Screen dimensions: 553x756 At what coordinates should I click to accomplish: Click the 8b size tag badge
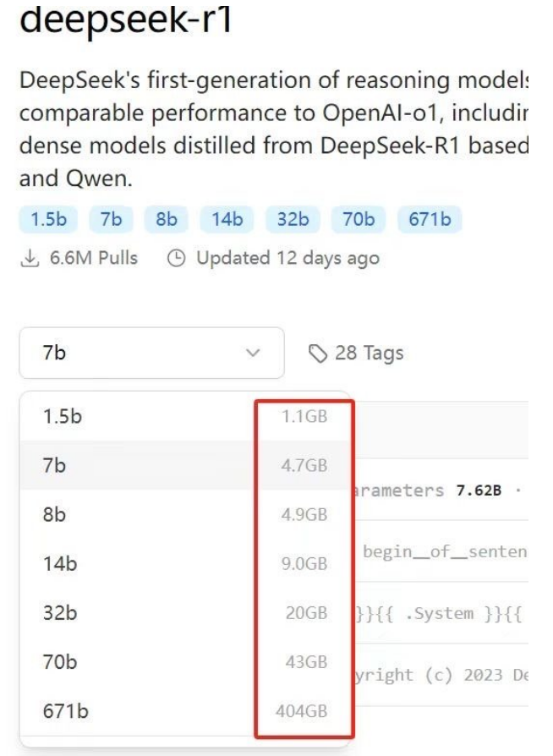click(166, 220)
